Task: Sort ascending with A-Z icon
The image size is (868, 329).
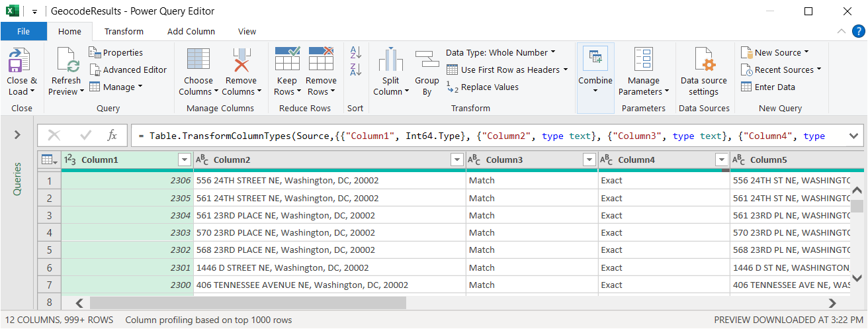Action: coord(355,52)
